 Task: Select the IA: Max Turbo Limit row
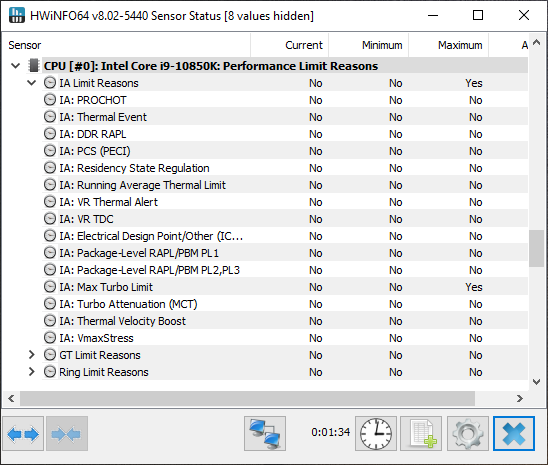285,287
